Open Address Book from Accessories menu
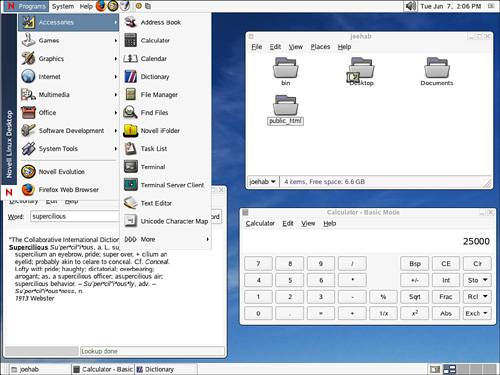This screenshot has height=375, width=500. coord(166,22)
